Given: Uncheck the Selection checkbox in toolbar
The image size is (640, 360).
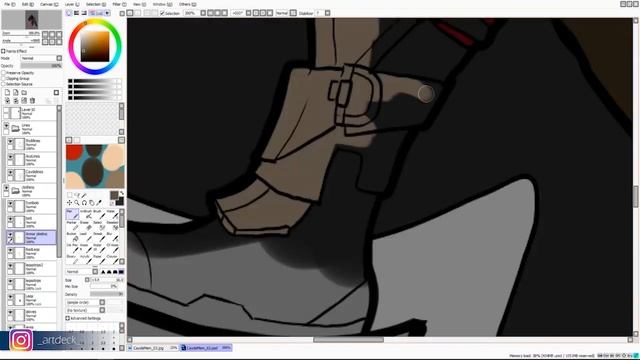Looking at the screenshot, I should [x=162, y=13].
